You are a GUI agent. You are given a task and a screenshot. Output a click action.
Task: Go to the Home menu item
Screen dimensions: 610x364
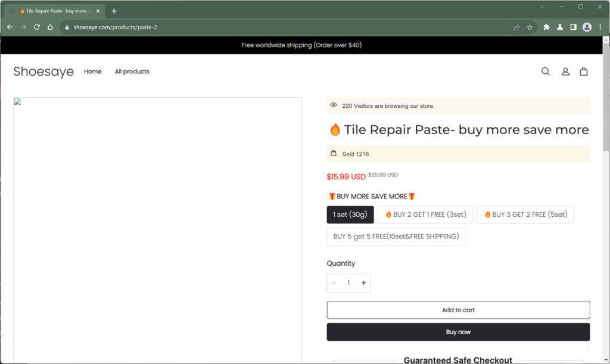[93, 71]
